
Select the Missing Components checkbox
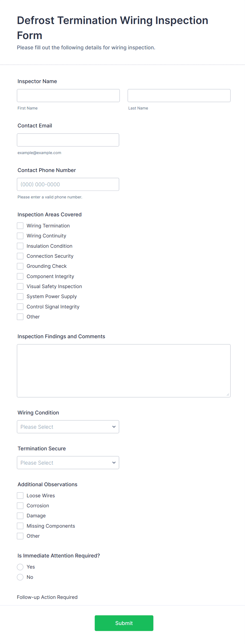pos(20,526)
